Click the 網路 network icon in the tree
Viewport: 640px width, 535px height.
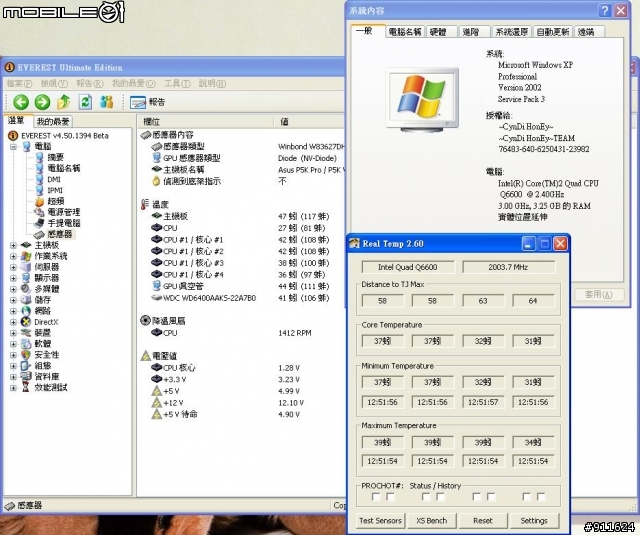26,311
